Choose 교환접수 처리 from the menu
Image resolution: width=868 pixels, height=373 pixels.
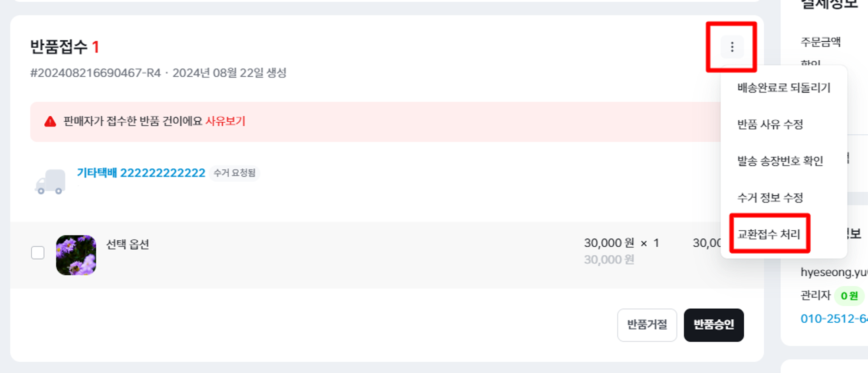769,235
